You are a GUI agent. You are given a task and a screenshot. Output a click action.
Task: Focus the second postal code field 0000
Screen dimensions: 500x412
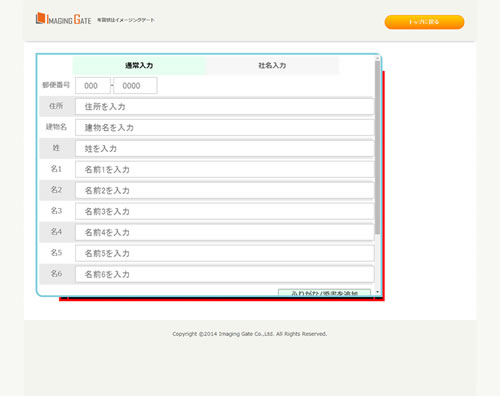135,86
